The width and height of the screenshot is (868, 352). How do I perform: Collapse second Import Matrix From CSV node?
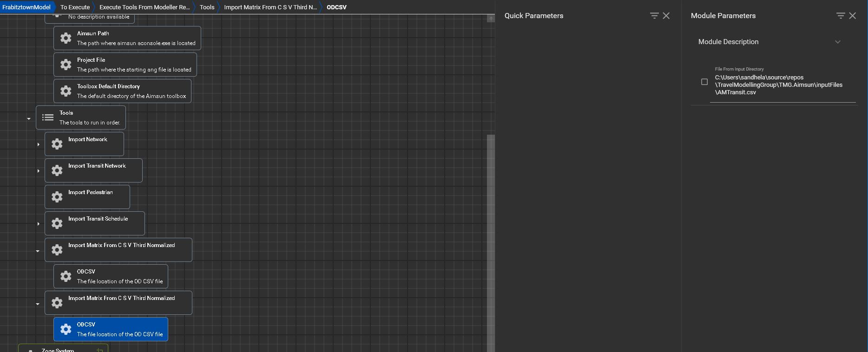38,304
